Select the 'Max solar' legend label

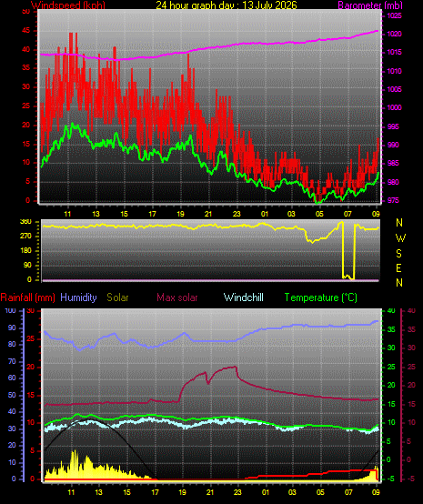[177, 297]
